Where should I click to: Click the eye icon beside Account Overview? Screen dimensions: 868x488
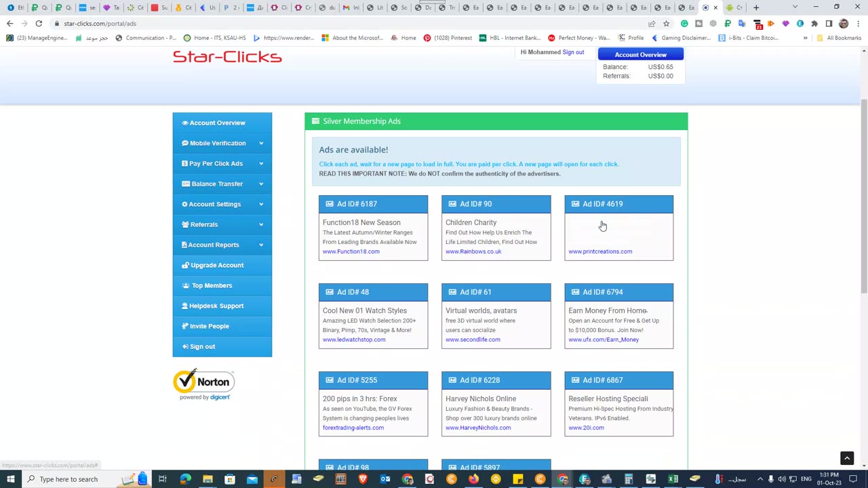point(185,123)
